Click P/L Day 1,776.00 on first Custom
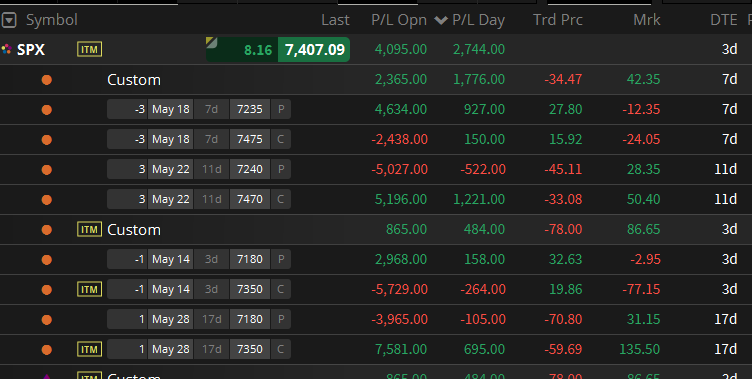 coord(479,80)
